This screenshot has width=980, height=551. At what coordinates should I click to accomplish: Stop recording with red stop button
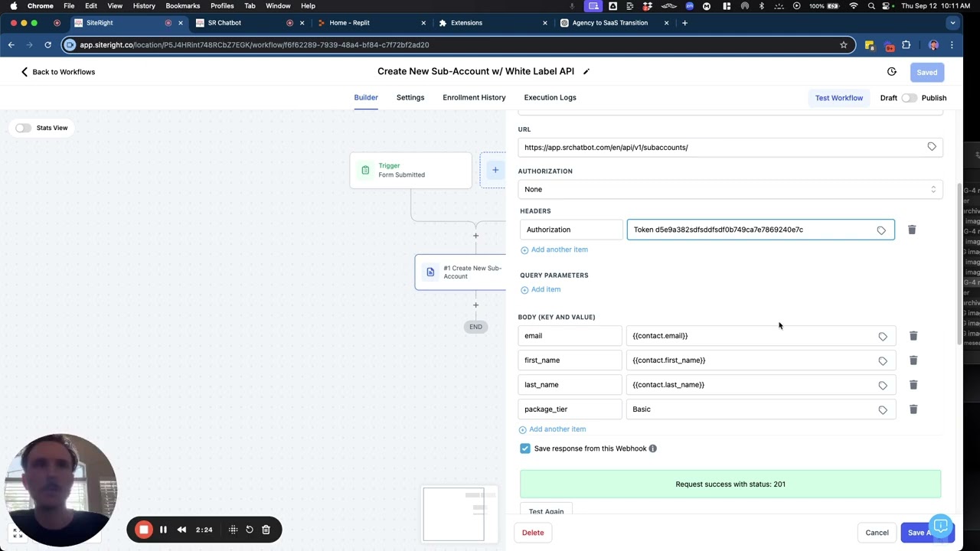click(x=143, y=530)
